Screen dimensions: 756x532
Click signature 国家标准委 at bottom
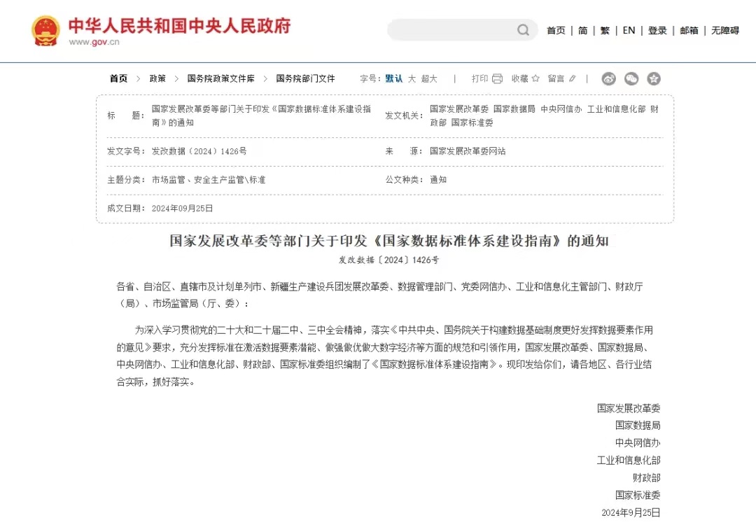[638, 495]
